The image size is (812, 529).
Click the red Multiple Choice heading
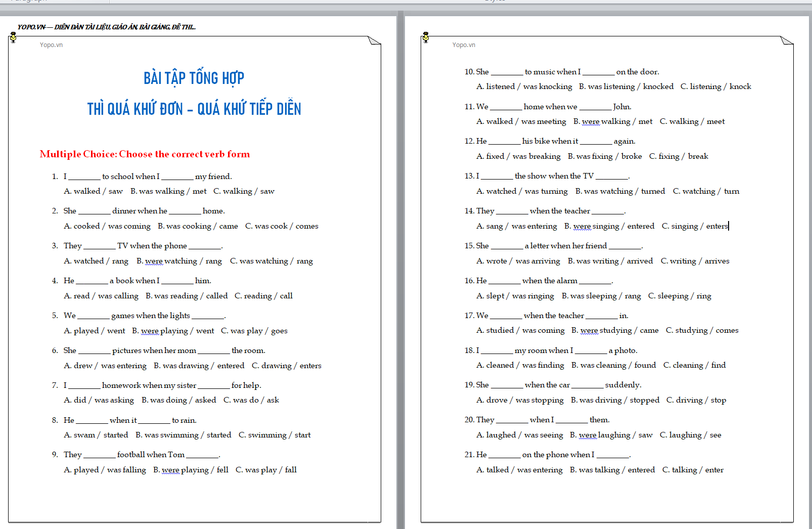(145, 154)
